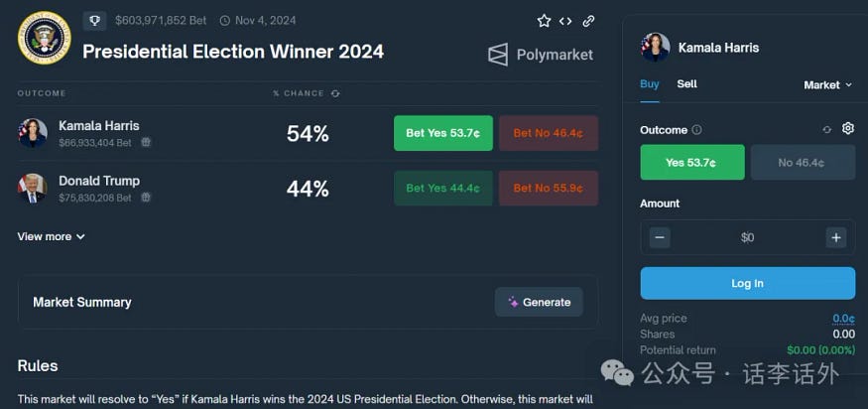Click the swap icon next to Outcome
868x409 pixels.
[x=827, y=130]
